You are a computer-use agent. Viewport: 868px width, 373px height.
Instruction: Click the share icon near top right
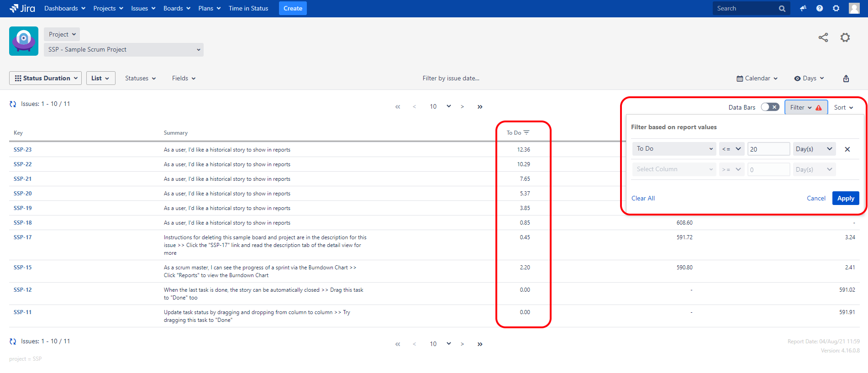click(823, 37)
